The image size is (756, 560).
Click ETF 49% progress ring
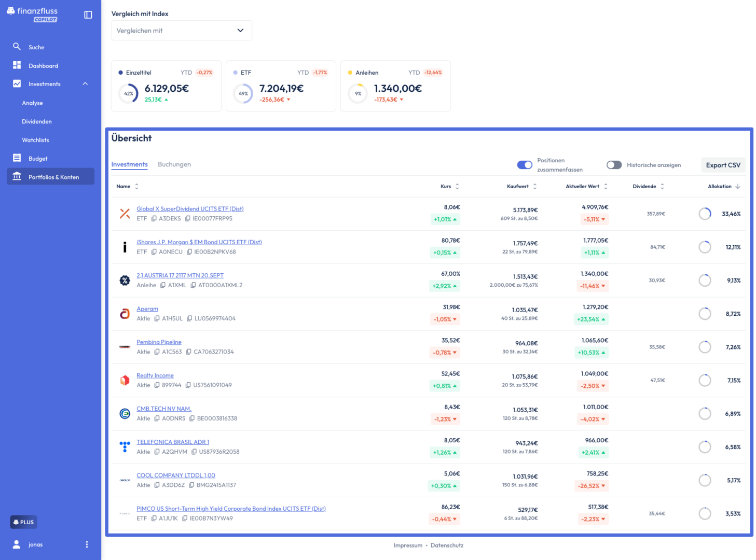[x=243, y=94]
